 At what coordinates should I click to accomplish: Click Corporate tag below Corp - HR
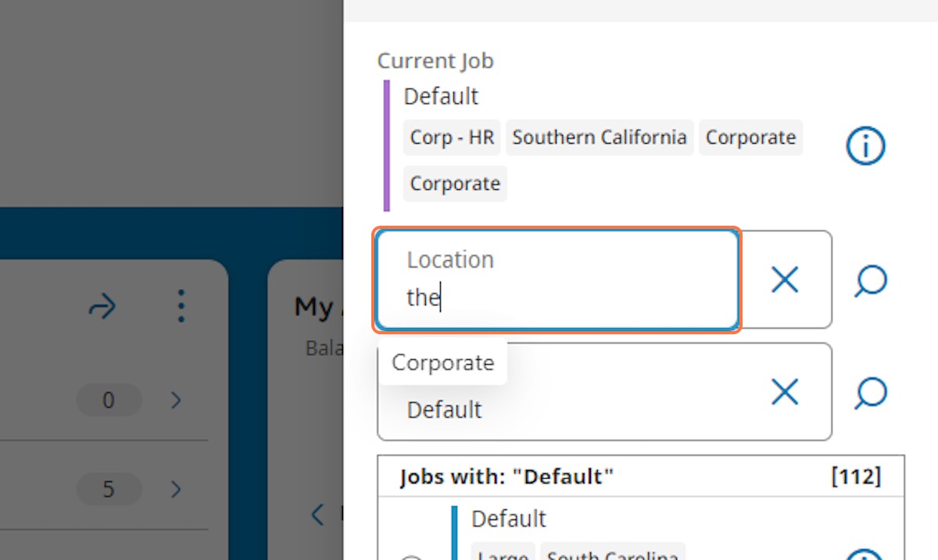pos(455,184)
